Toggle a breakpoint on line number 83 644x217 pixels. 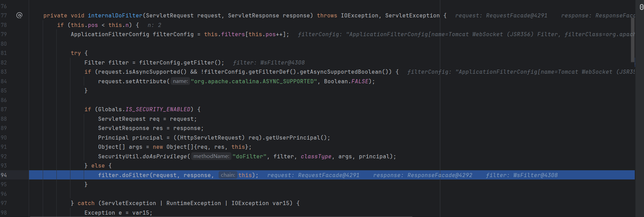pyautogui.click(x=4, y=72)
